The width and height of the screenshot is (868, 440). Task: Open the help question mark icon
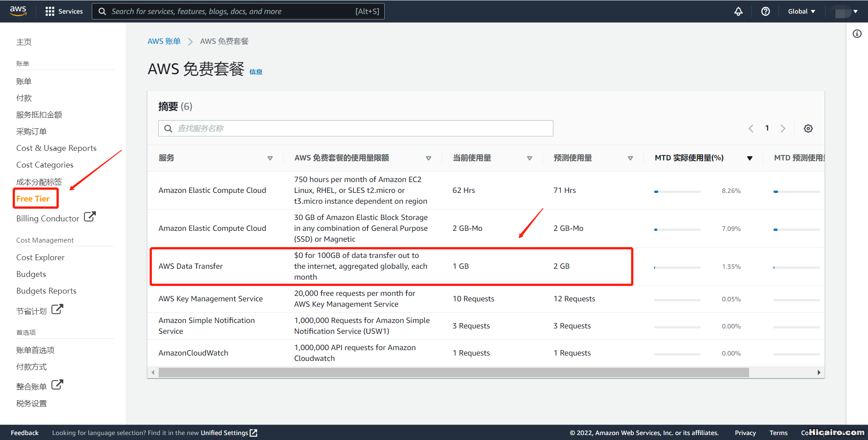pos(765,11)
